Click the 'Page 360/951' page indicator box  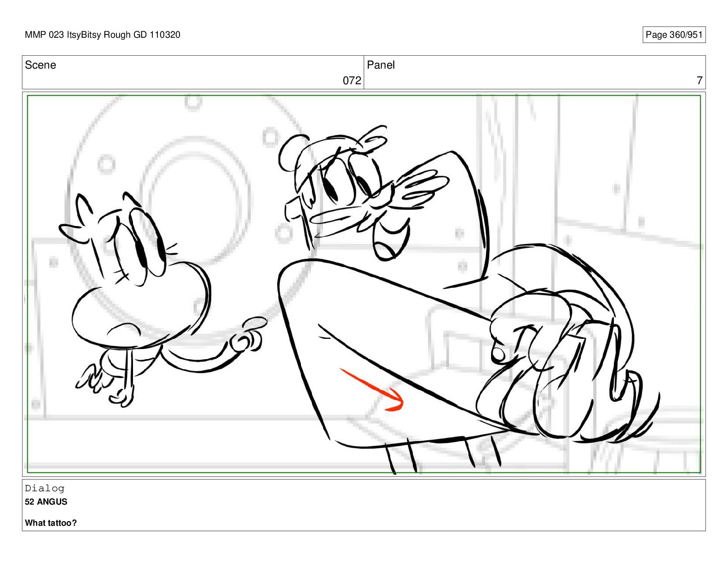coord(674,35)
